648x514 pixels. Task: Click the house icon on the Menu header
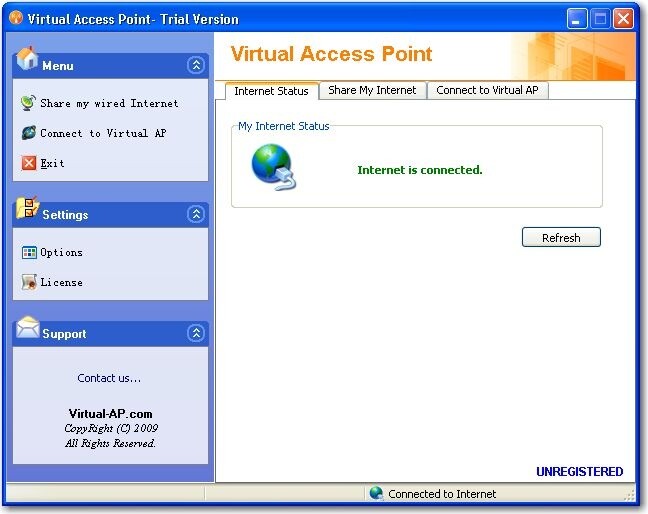click(x=27, y=58)
